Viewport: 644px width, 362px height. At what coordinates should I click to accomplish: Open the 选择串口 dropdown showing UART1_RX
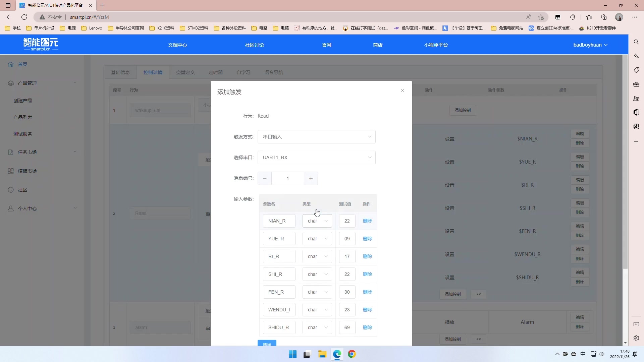tap(316, 158)
